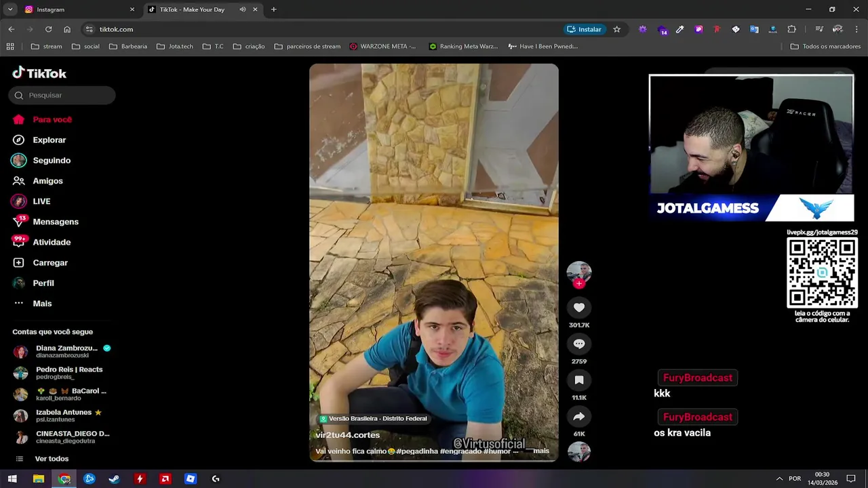Open the eyedropper color picker extension
The width and height of the screenshot is (868, 488).
pyautogui.click(x=679, y=29)
